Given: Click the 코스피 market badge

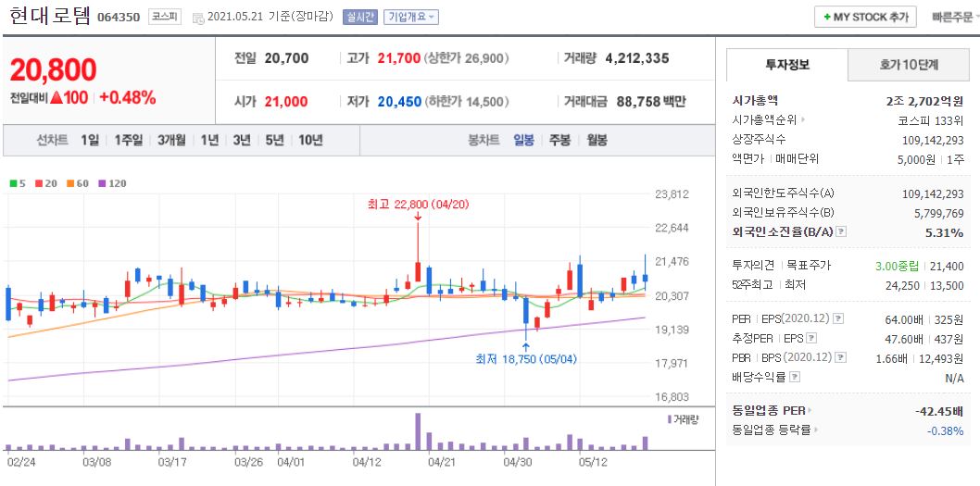Looking at the screenshot, I should point(165,17).
